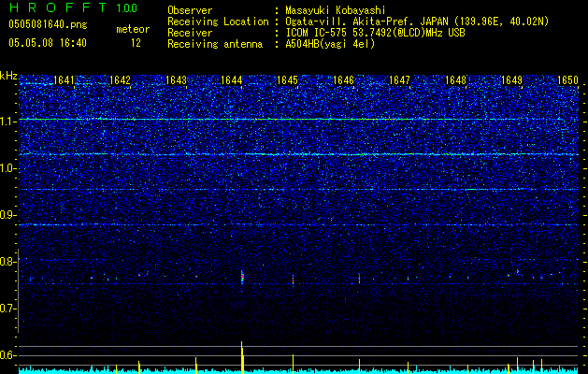588x374 pixels.
Task: Click the 1650 time marker
Action: pyautogui.click(x=568, y=80)
